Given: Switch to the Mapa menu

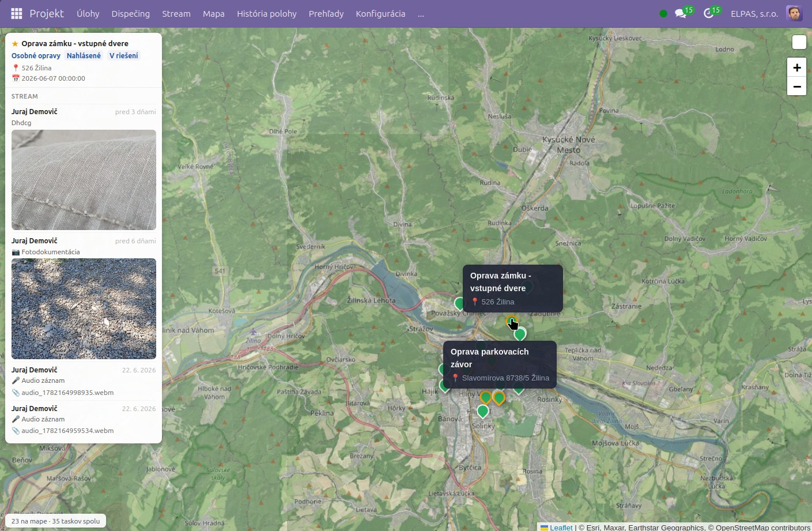Looking at the screenshot, I should click(214, 13).
